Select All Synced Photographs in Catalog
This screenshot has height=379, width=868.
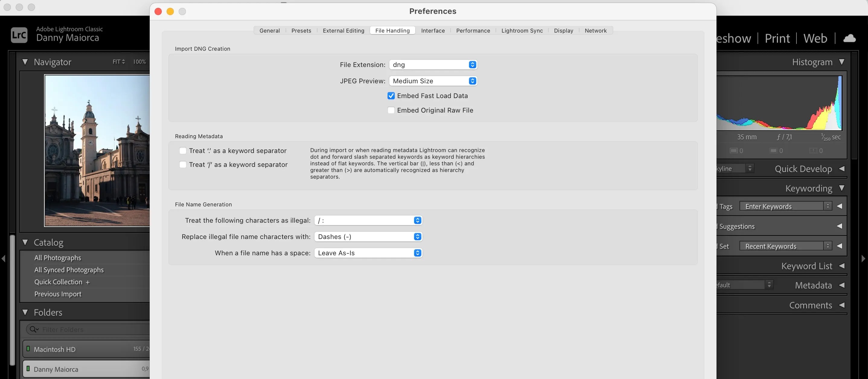69,270
